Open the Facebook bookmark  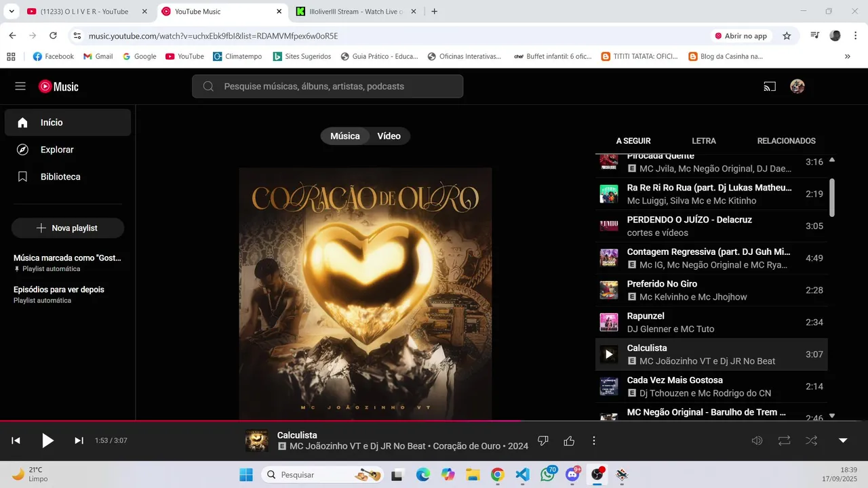(x=54, y=56)
